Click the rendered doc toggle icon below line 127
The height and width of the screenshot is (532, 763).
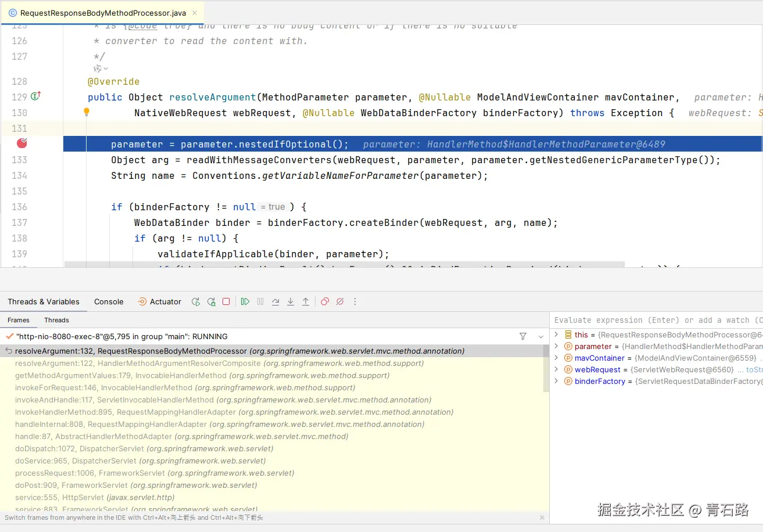pos(101,69)
